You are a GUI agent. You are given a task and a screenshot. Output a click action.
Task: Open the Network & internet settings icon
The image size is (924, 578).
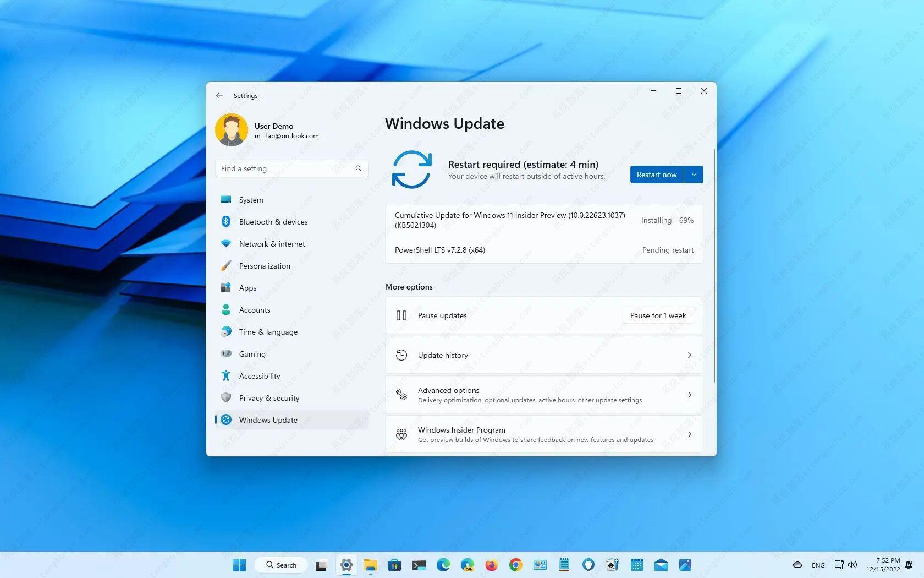point(226,243)
